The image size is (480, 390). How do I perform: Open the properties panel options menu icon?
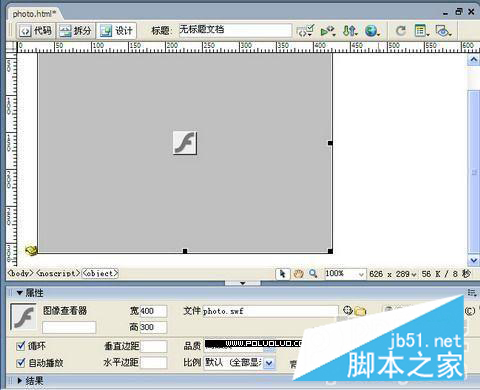(x=472, y=293)
